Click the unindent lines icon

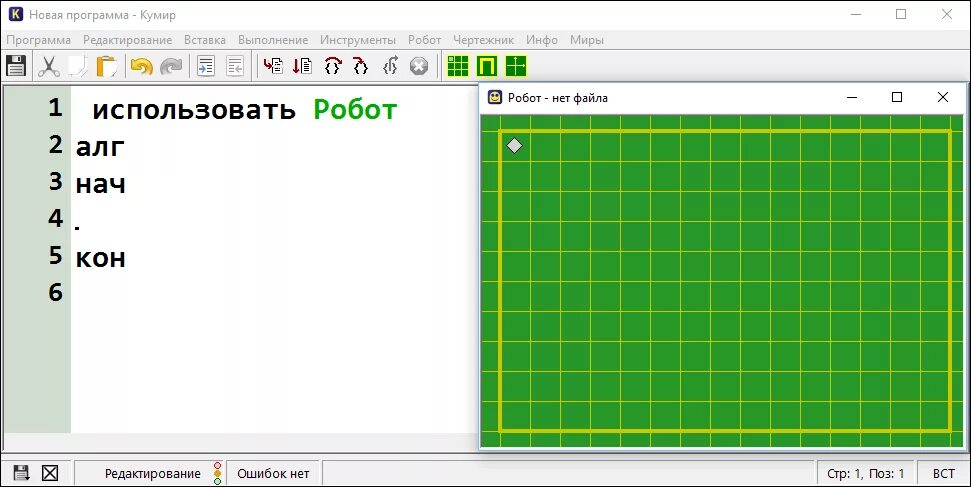235,66
